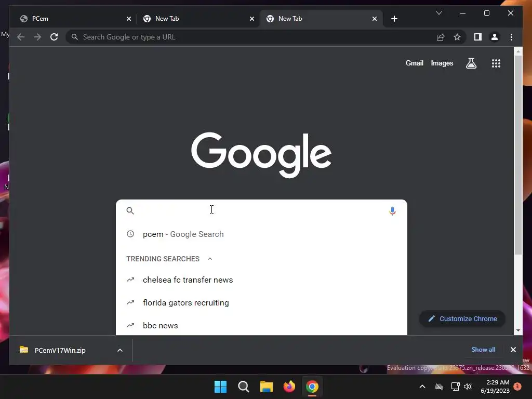532x399 pixels.
Task: Click the scrollbar down arrow
Action: click(518, 330)
